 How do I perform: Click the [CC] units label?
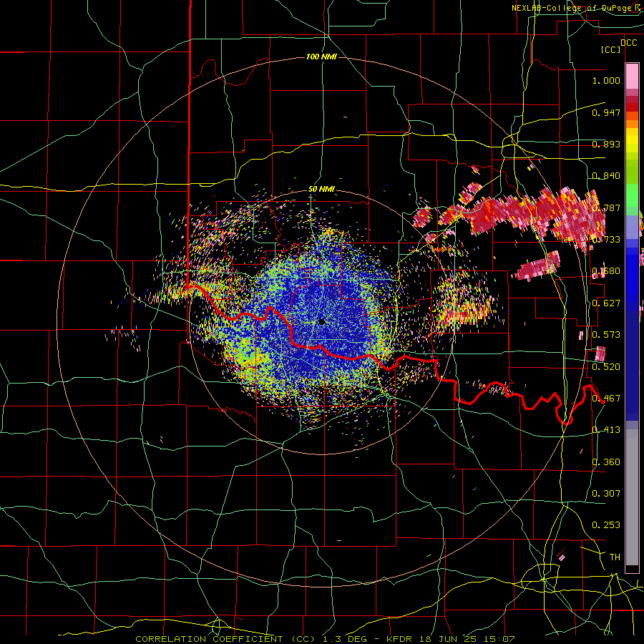click(610, 49)
